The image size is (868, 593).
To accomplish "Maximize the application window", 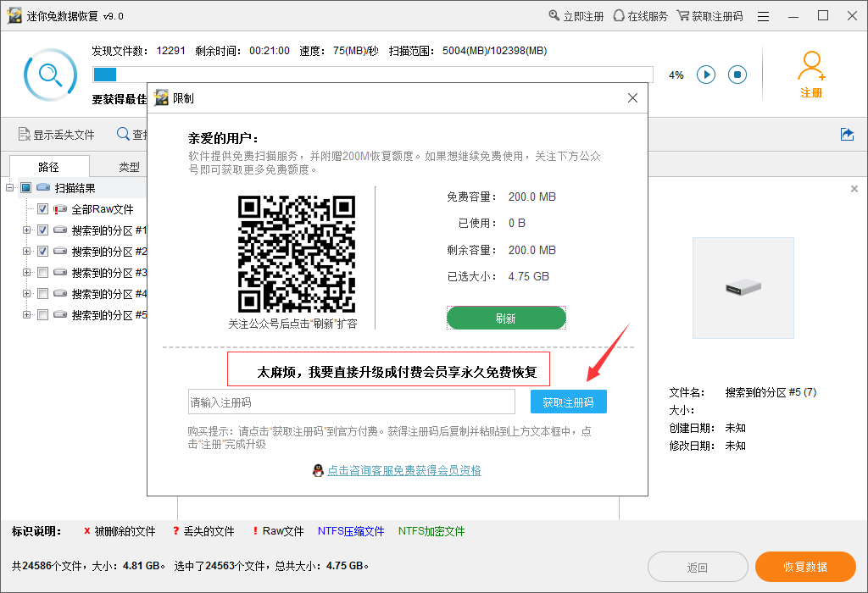I will [823, 15].
